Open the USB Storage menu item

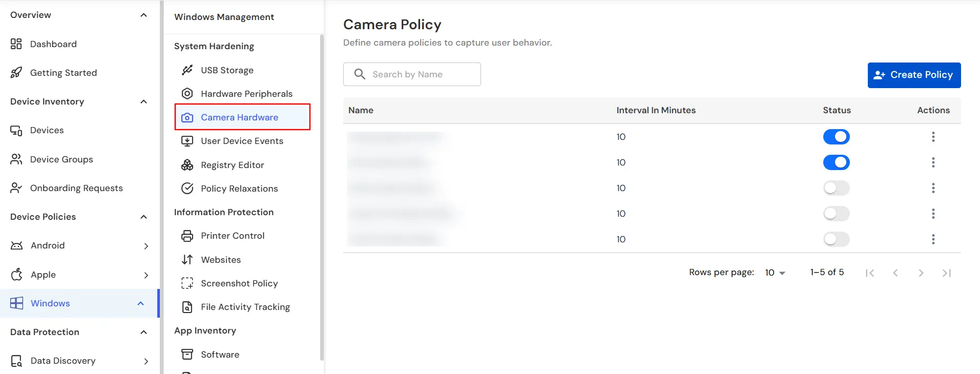pyautogui.click(x=242, y=70)
